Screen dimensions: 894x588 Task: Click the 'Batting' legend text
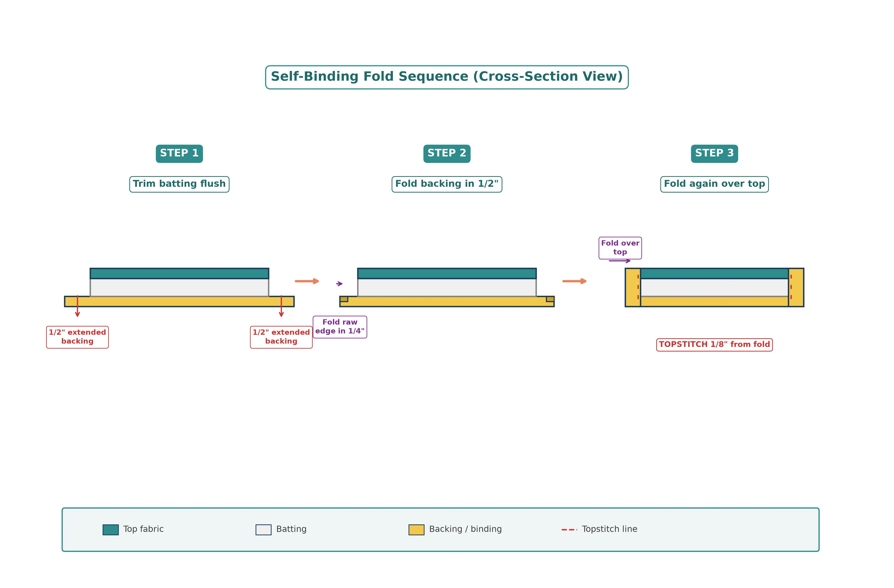pyautogui.click(x=291, y=529)
